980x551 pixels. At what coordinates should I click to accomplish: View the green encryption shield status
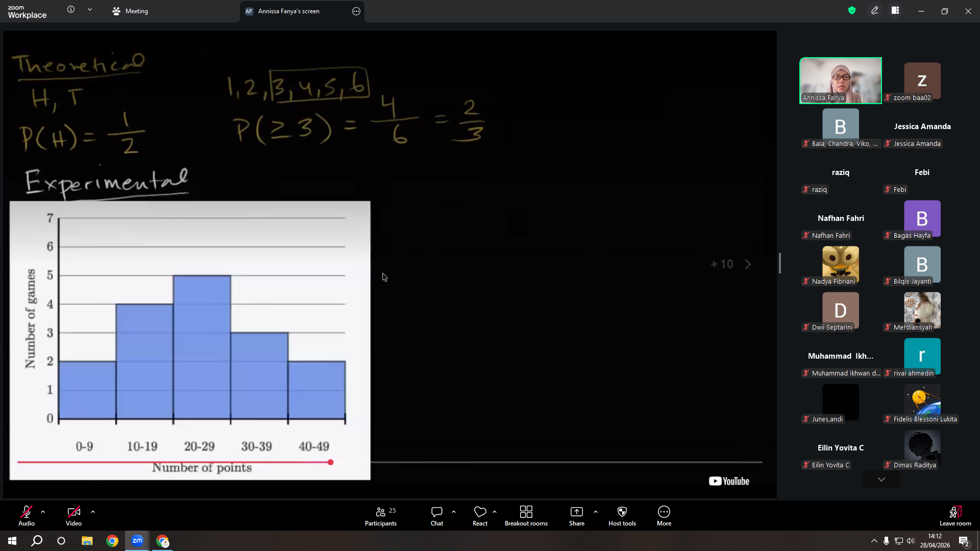pyautogui.click(x=852, y=10)
